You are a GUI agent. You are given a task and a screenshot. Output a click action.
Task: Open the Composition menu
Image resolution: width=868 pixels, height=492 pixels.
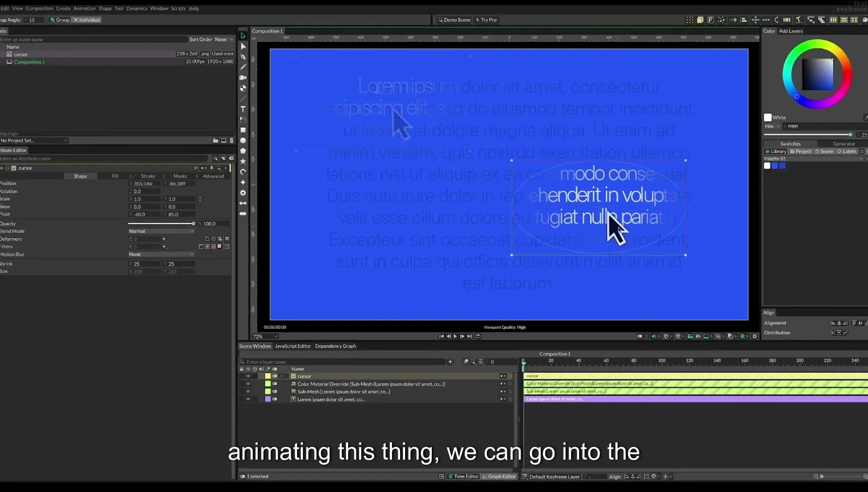39,8
